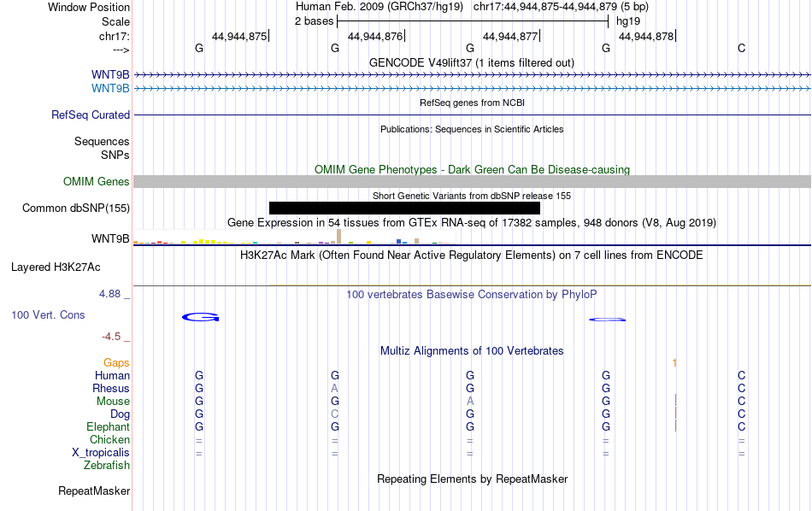Click the large blue G PhyloP conservation logo
812x511 pixels.
tap(200, 317)
